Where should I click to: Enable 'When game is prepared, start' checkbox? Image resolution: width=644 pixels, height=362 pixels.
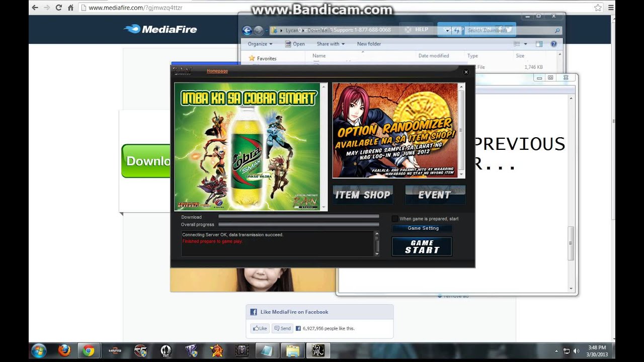click(395, 219)
